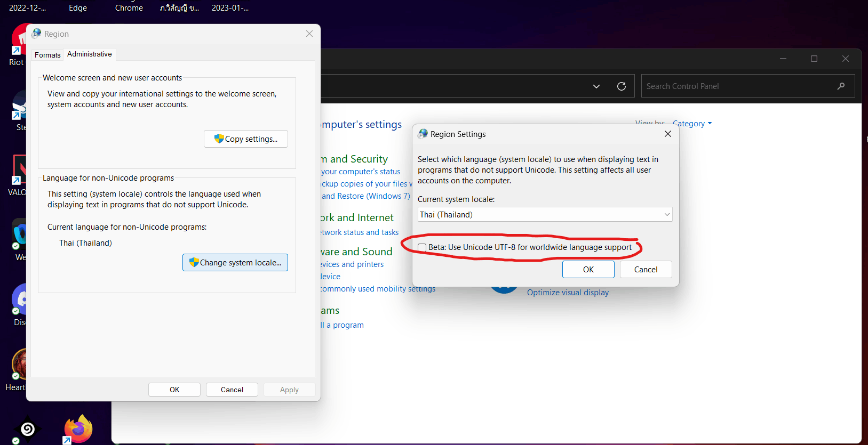Click Change system locale button
Image resolution: width=868 pixels, height=445 pixels.
[235, 262]
